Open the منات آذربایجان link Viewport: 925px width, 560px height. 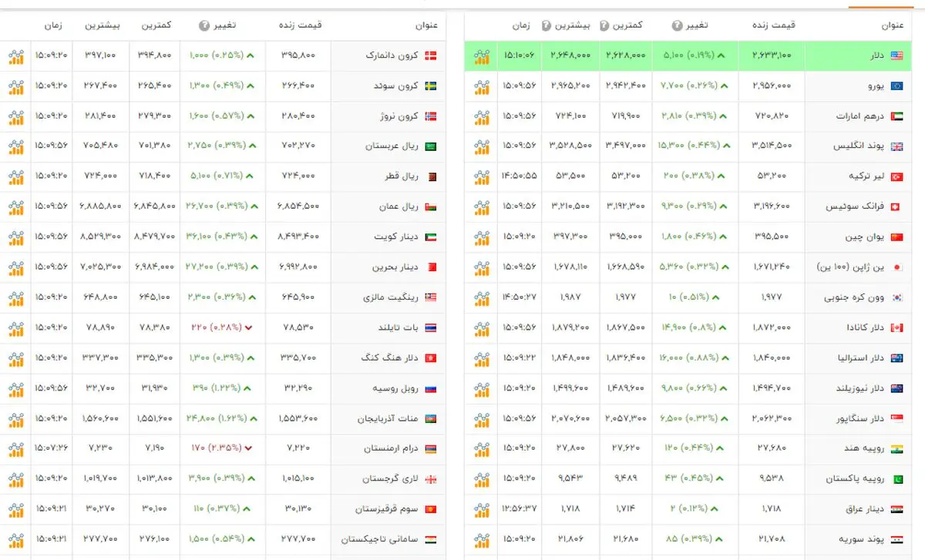(x=388, y=417)
